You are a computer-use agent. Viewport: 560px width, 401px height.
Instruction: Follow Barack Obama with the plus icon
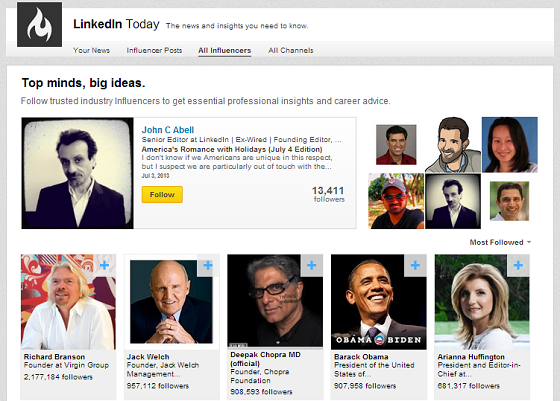click(415, 265)
